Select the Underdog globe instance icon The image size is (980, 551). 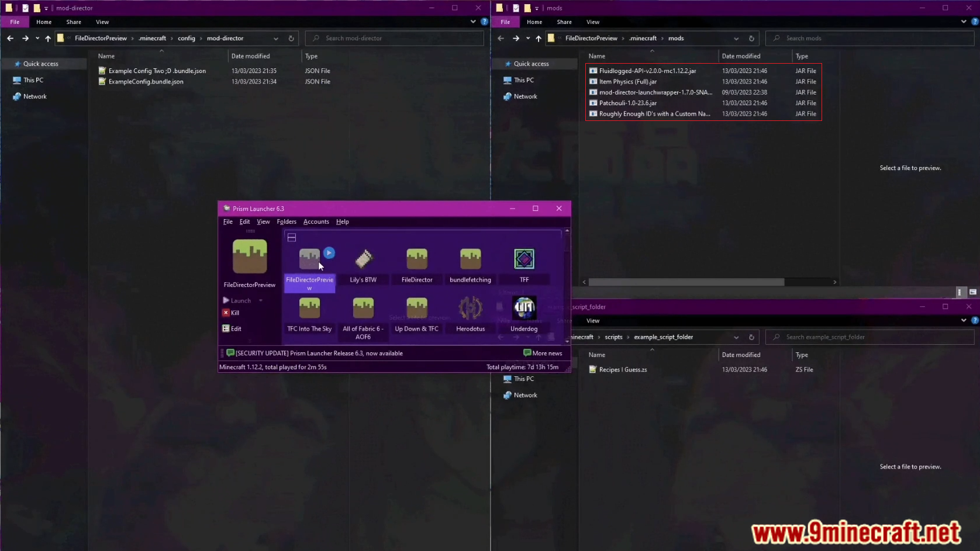pyautogui.click(x=524, y=308)
